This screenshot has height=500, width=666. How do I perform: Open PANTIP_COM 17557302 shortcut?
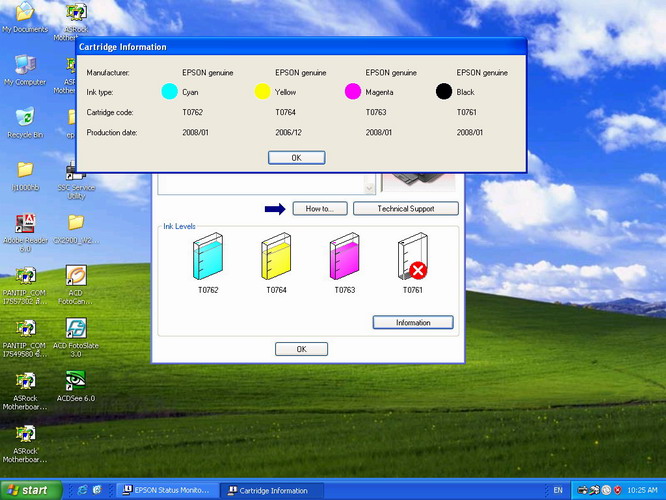point(25,285)
